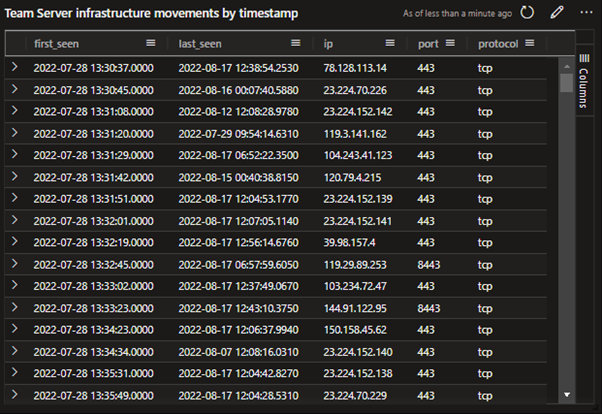Expand row with IP 23.224.152.138
This screenshot has width=602, height=414.
click(15, 372)
